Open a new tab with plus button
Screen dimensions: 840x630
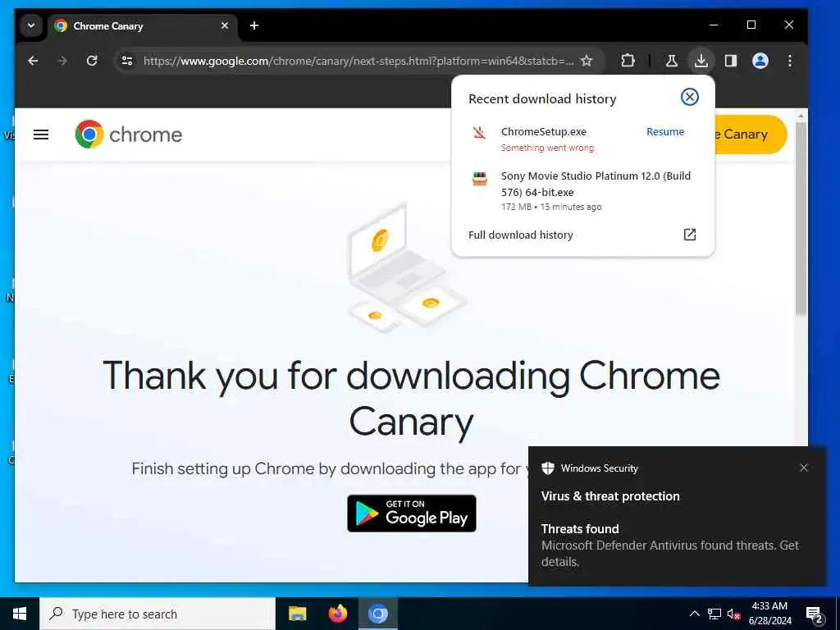pos(254,25)
